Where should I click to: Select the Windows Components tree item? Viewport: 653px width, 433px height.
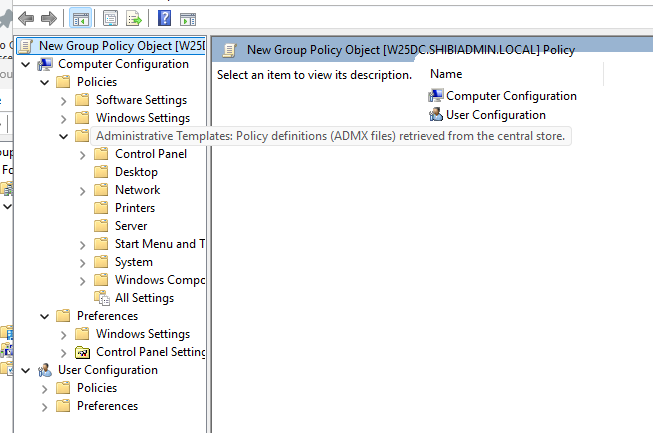tap(160, 280)
